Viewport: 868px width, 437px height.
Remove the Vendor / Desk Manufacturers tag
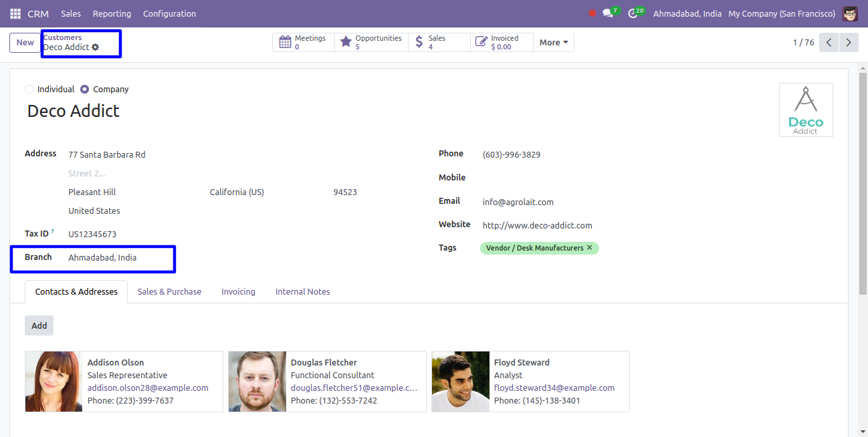point(590,248)
